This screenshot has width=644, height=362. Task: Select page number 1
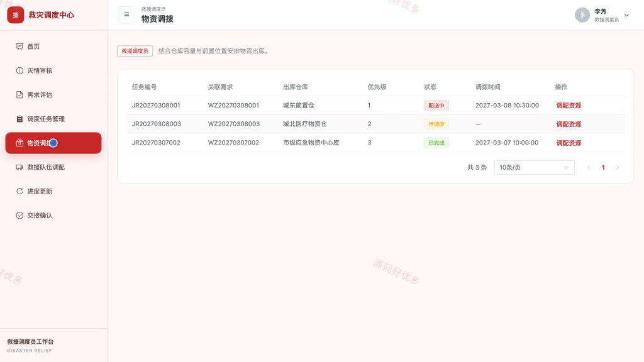click(603, 167)
